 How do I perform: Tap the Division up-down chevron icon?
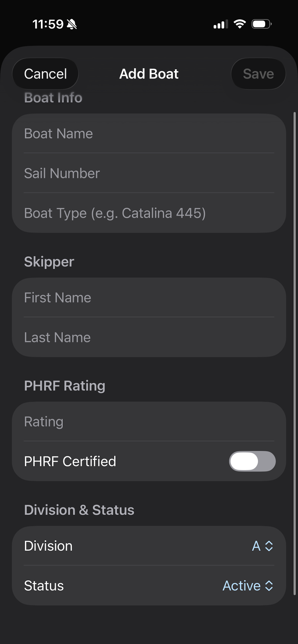(x=269, y=546)
